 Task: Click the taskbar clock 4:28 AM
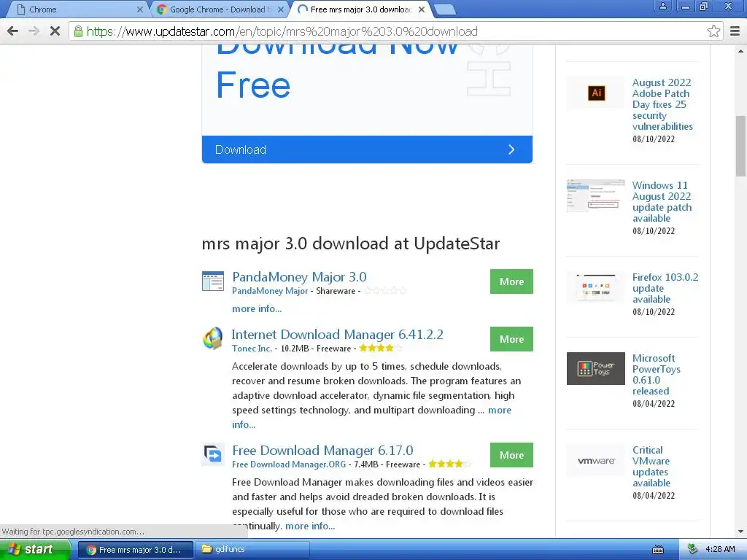(720, 550)
